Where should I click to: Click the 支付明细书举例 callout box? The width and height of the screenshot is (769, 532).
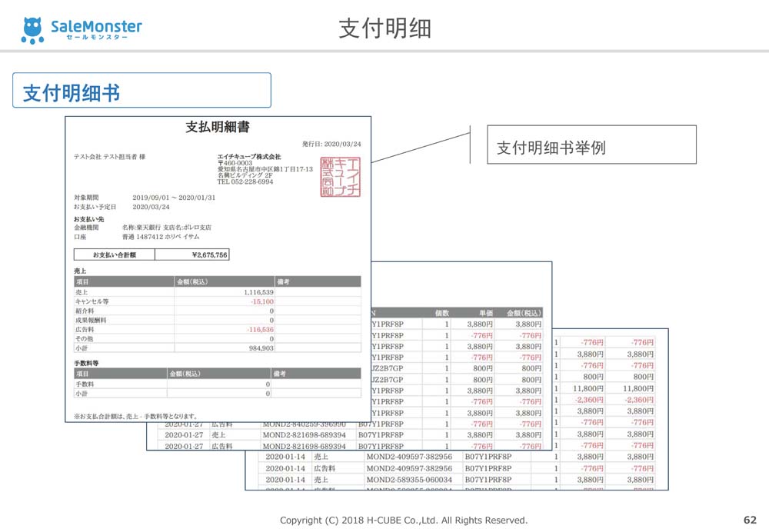(x=591, y=145)
